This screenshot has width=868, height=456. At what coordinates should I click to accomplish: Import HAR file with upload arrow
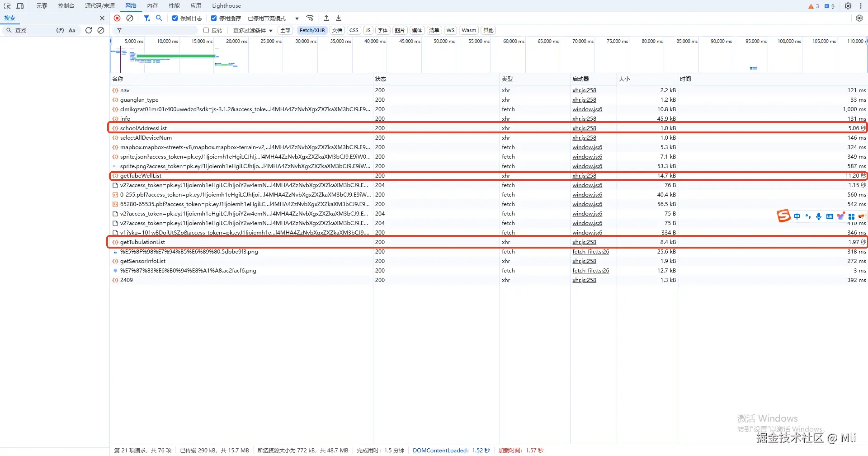pos(326,18)
